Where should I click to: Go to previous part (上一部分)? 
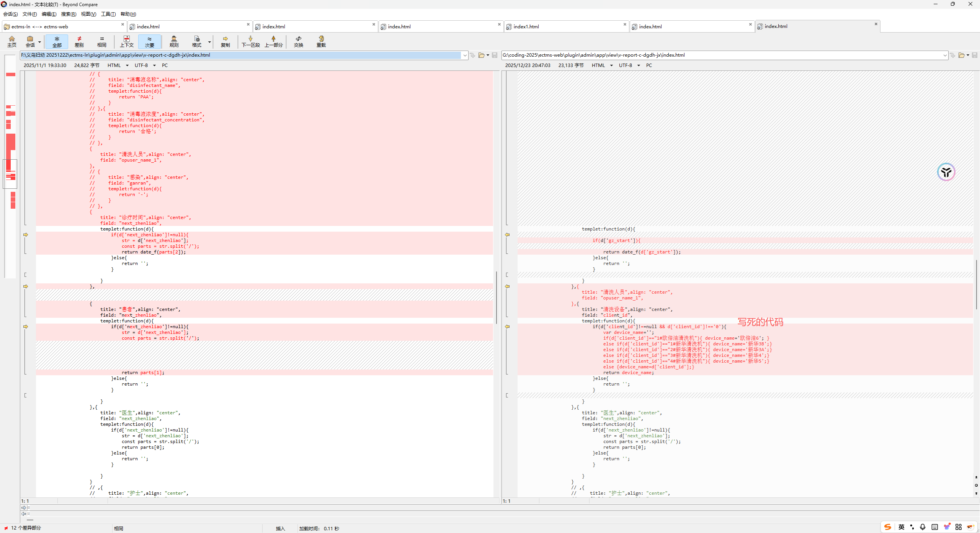click(x=273, y=41)
